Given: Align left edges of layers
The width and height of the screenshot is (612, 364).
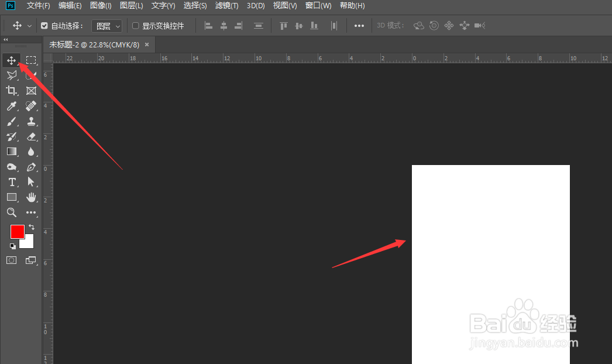Looking at the screenshot, I should [208, 26].
